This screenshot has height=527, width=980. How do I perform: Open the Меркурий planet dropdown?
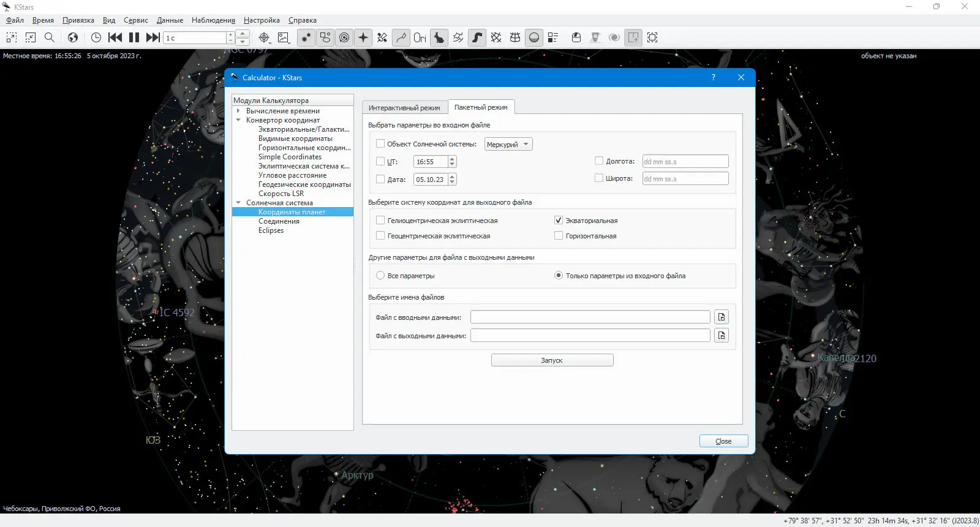[508, 145]
